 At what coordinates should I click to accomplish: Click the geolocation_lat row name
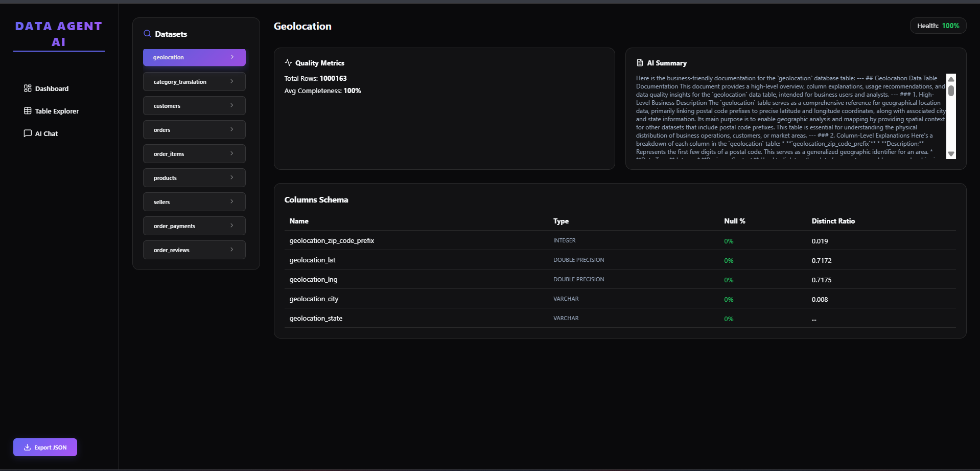312,260
